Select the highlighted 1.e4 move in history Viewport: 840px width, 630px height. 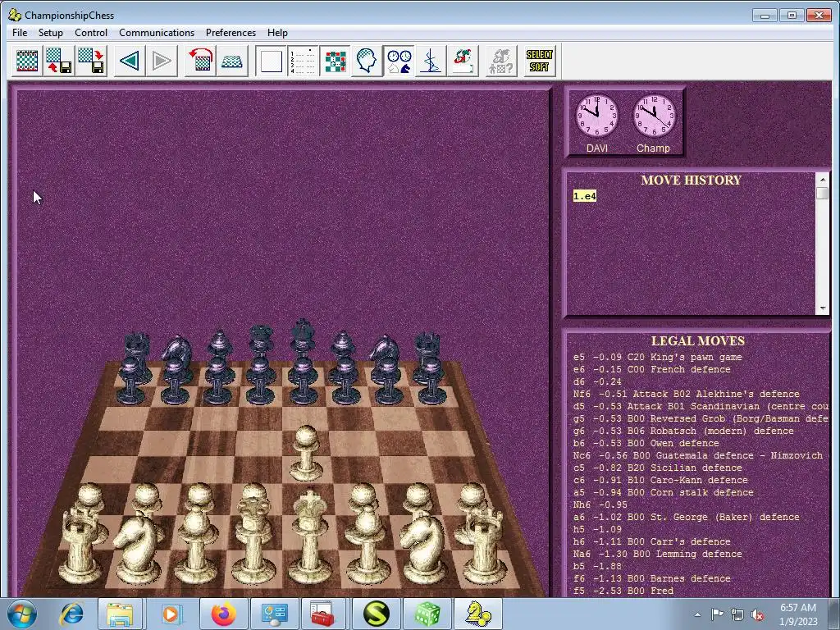point(584,197)
